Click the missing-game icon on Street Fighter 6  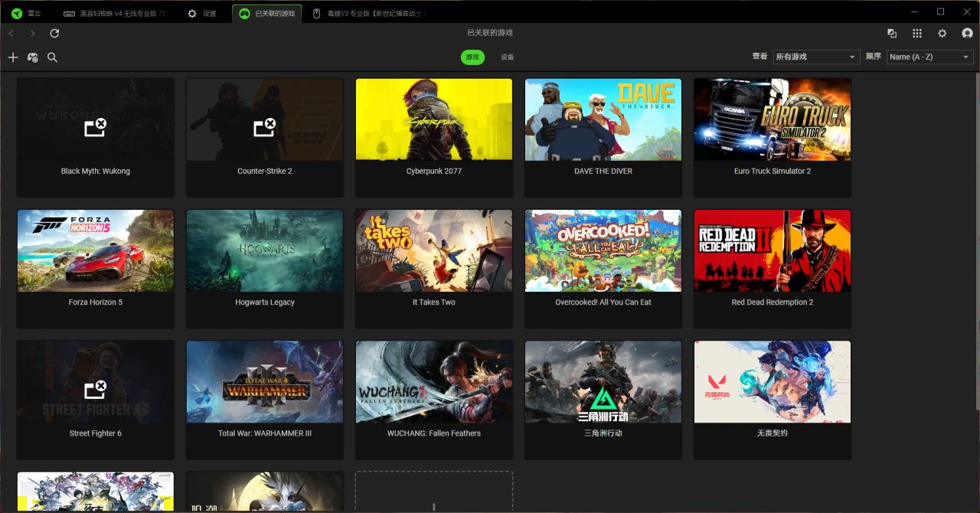(x=95, y=390)
